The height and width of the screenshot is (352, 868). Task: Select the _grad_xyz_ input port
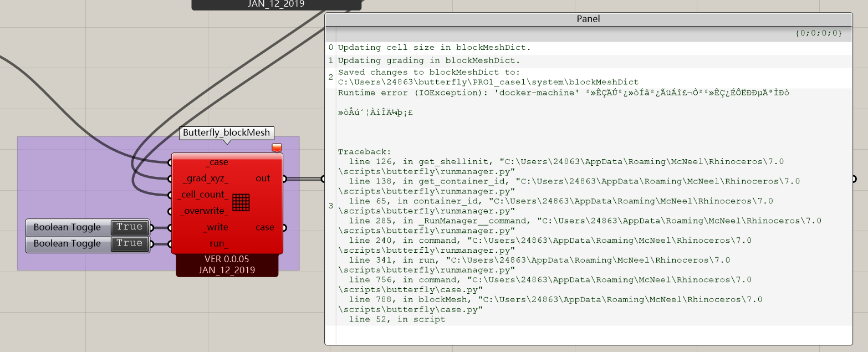click(169, 178)
